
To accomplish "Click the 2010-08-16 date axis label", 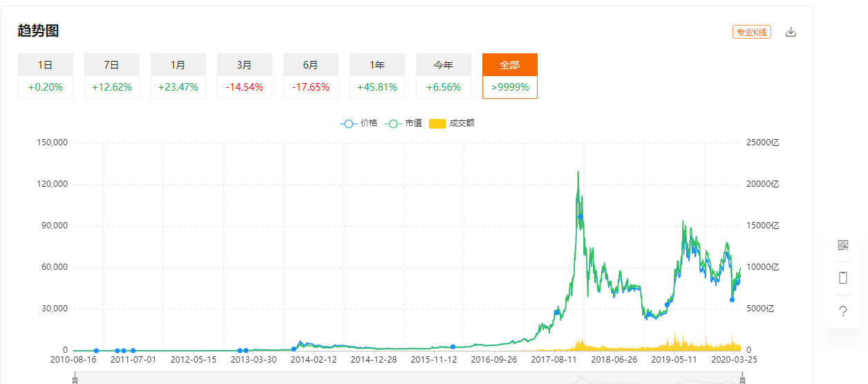I will [73, 360].
